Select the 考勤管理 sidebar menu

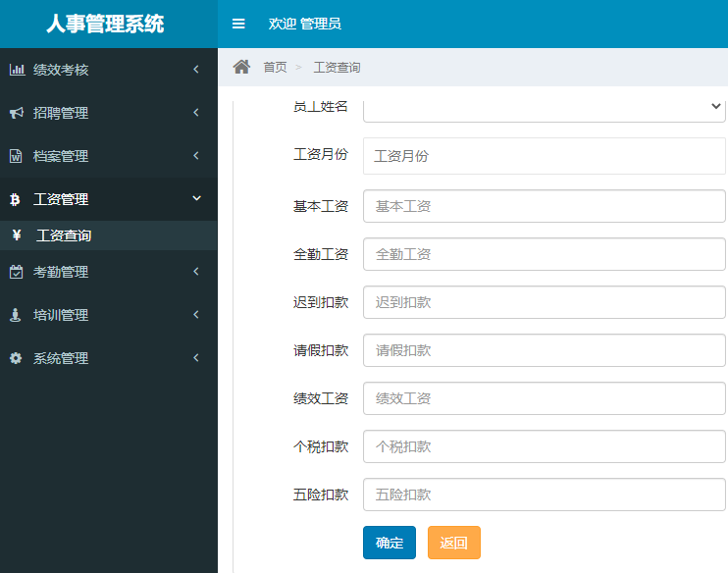[61, 272]
